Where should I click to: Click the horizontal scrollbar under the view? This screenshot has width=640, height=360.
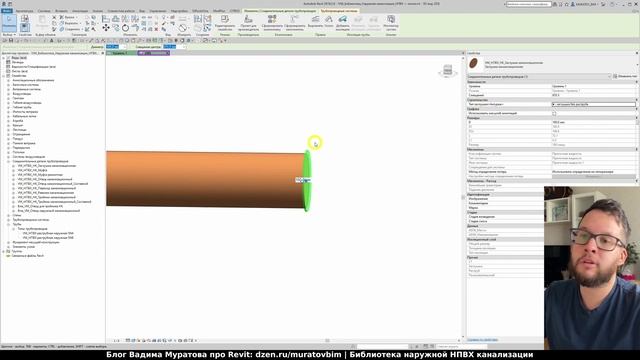coord(327,340)
